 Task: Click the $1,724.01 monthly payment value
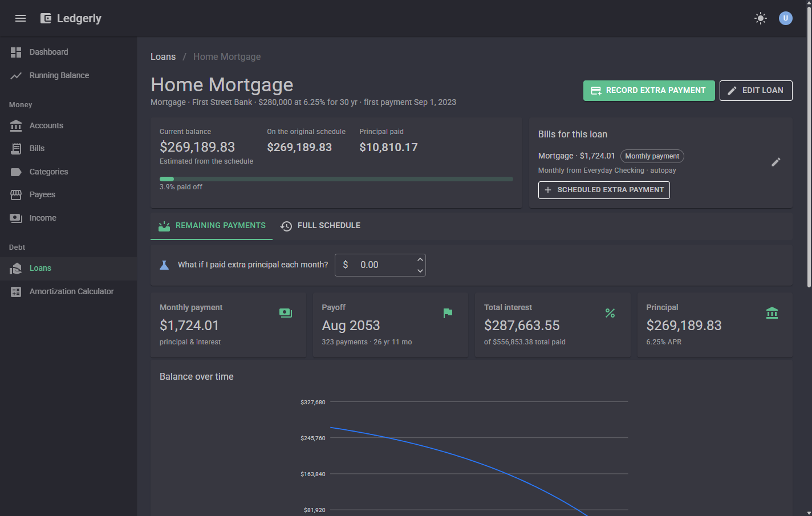(x=189, y=326)
